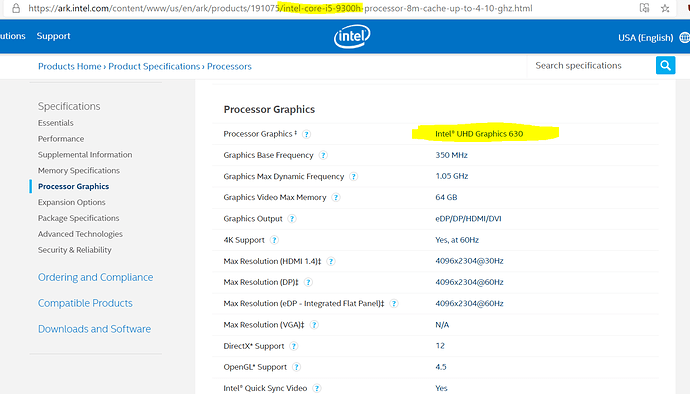Click the lock icon in address bar
Image resolution: width=690 pixels, height=394 pixels.
coord(16,8)
